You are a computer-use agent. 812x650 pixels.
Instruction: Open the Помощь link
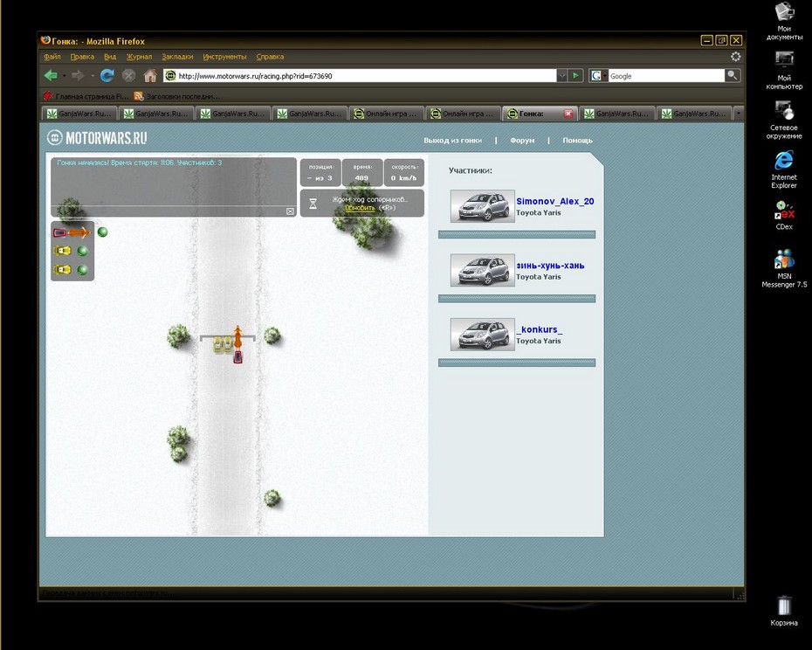coord(577,141)
